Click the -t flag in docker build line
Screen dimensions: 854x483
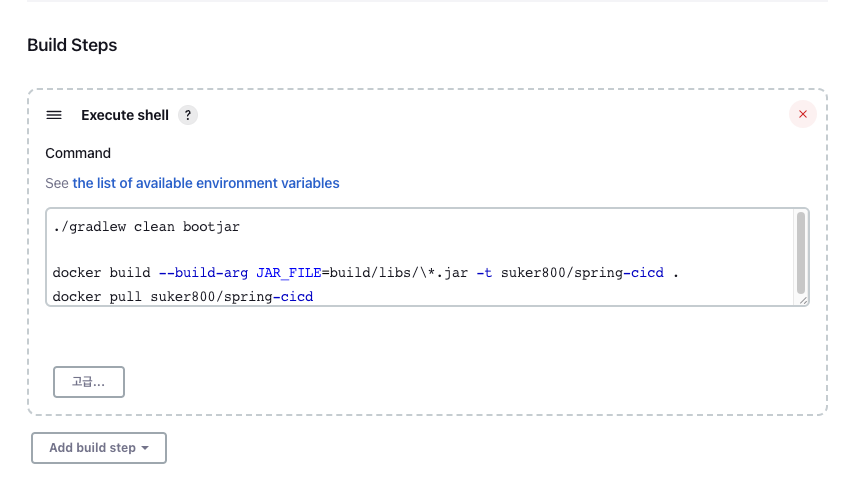click(x=483, y=273)
